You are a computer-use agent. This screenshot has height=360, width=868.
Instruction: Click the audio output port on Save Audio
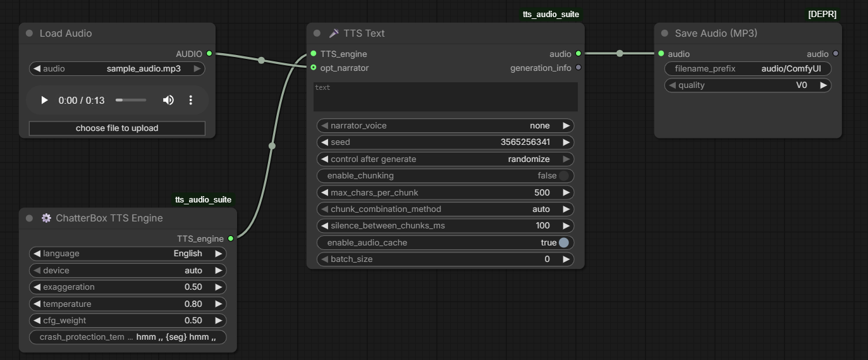pyautogui.click(x=836, y=54)
